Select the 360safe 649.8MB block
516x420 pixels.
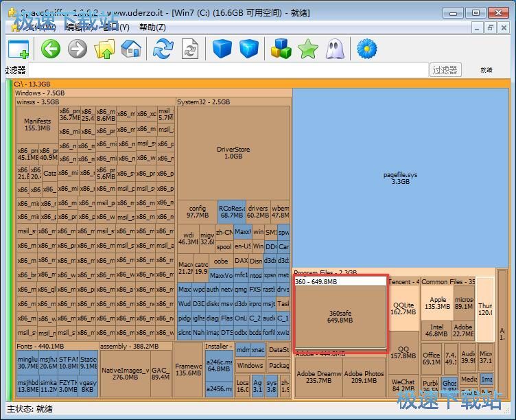(340, 316)
